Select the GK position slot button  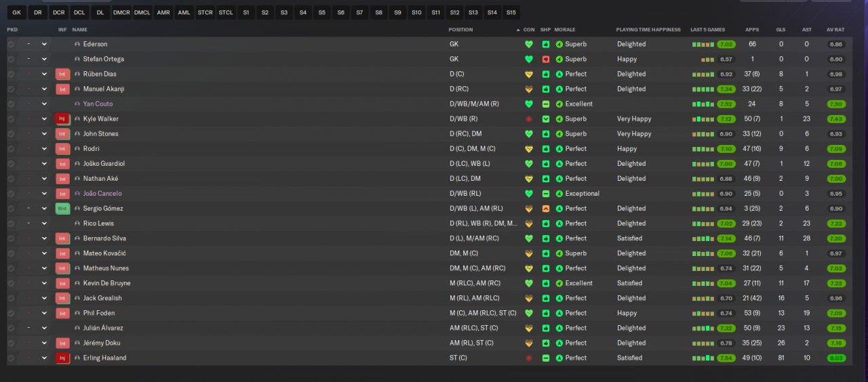pyautogui.click(x=17, y=12)
